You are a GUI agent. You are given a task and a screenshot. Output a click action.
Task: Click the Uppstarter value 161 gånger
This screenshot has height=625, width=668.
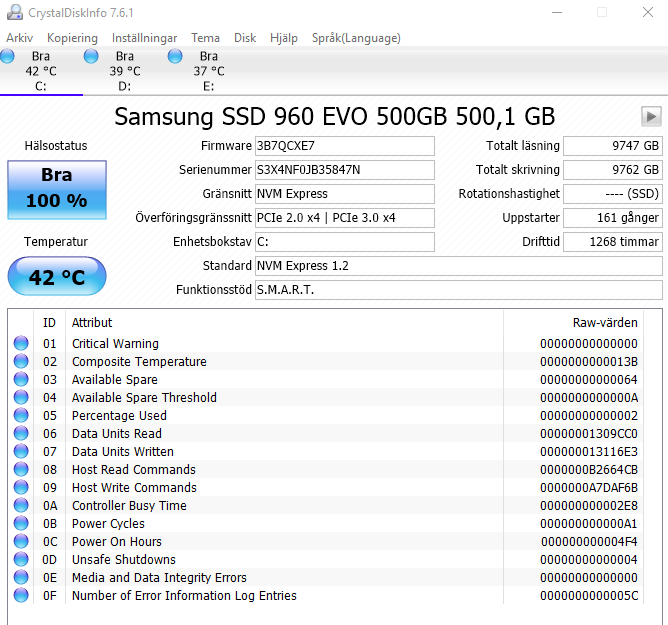pos(613,218)
